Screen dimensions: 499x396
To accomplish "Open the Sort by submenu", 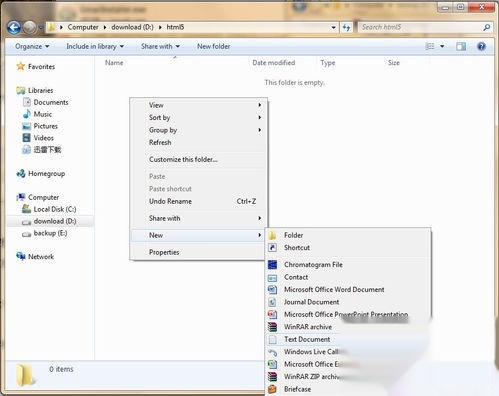I will pyautogui.click(x=198, y=117).
